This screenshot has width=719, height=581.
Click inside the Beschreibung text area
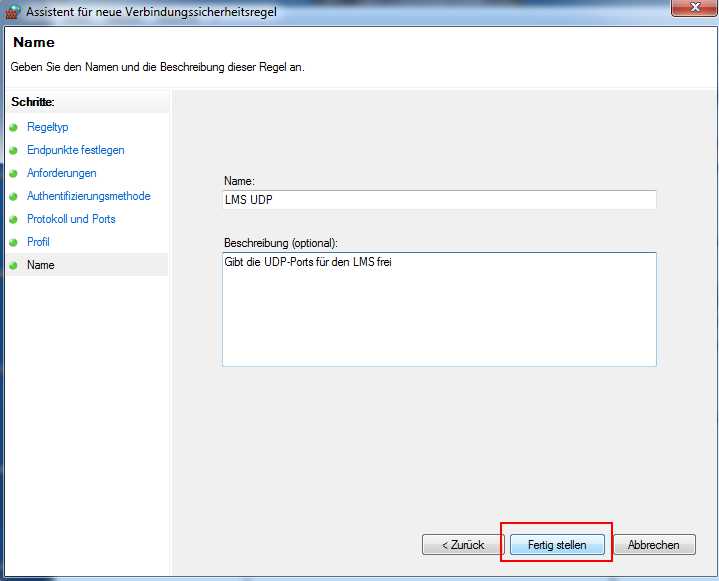click(439, 309)
